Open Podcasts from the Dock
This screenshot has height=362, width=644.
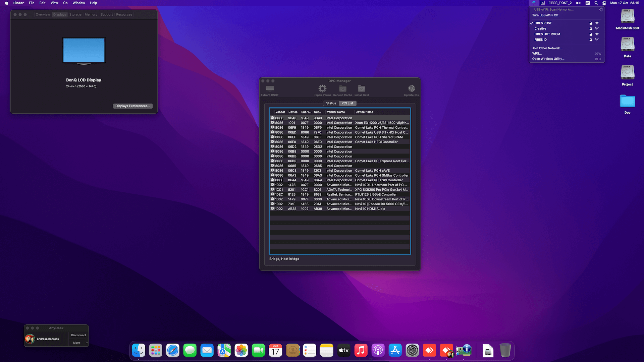(378, 350)
